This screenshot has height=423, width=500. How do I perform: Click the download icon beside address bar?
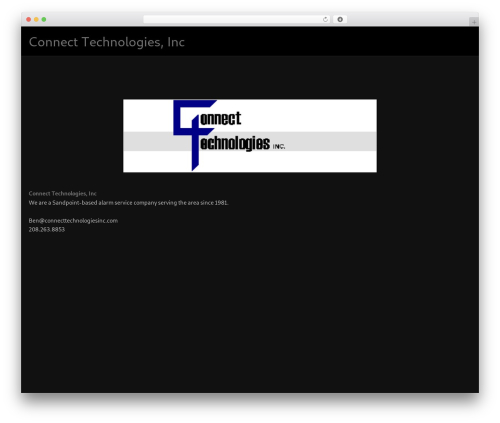coord(340,19)
